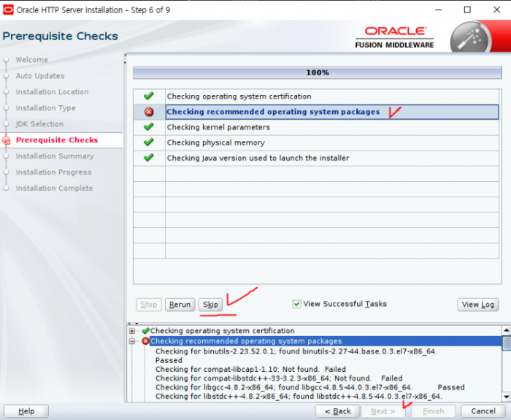Select highlighted 'Checking recommended operating system packages' log item
This screenshot has width=511, height=420.
click(x=246, y=341)
